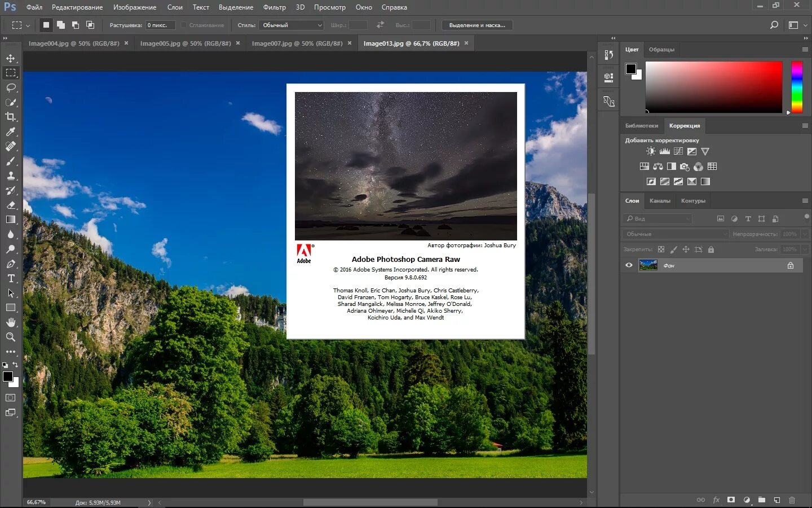Open the layer blend mode dropdown Обычные
Image resolution: width=812 pixels, height=508 pixels.
point(676,234)
